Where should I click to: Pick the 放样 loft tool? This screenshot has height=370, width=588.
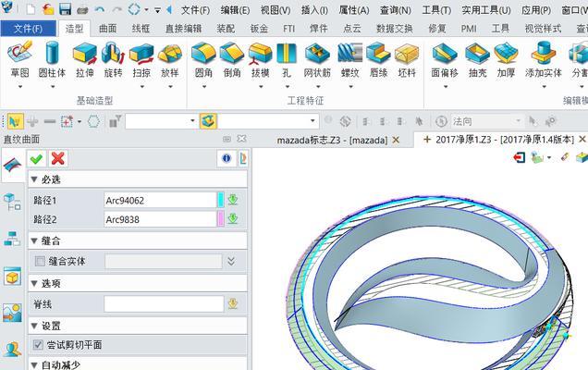[x=170, y=60]
